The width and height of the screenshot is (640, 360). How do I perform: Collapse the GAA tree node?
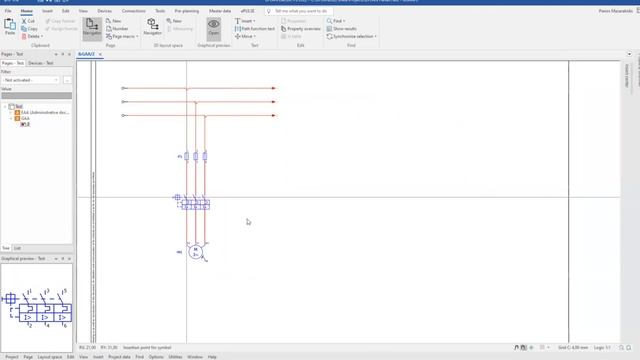click(11, 118)
